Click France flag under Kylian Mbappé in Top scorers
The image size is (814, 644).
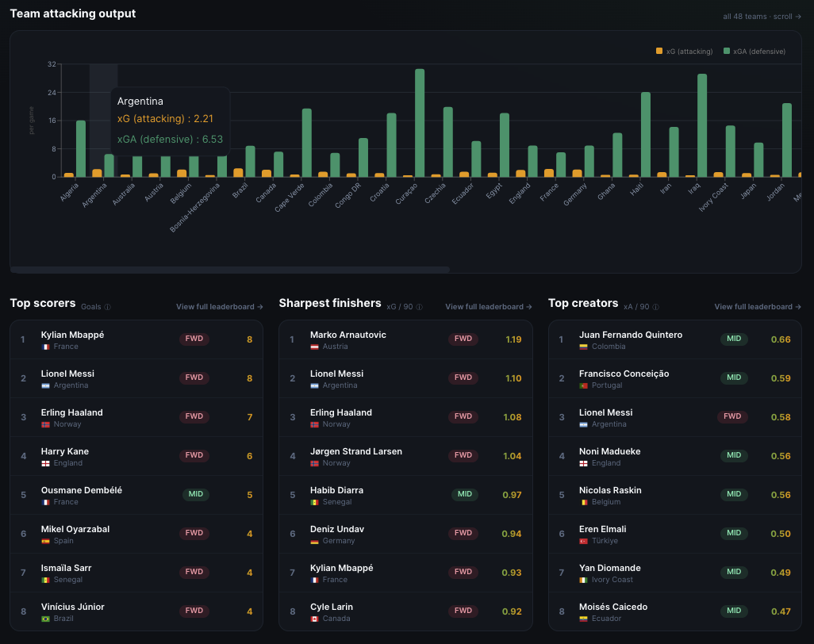[x=46, y=347]
